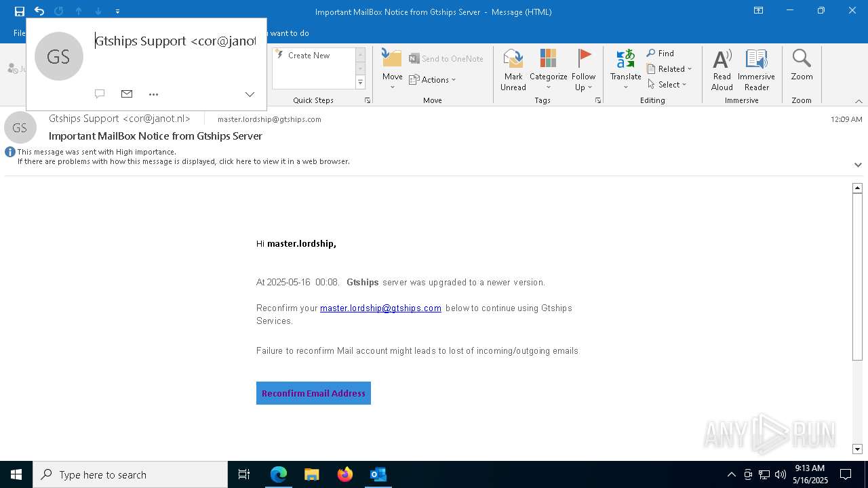Click Mark Unread icon
The width and height of the screenshot is (868, 488).
tap(513, 69)
